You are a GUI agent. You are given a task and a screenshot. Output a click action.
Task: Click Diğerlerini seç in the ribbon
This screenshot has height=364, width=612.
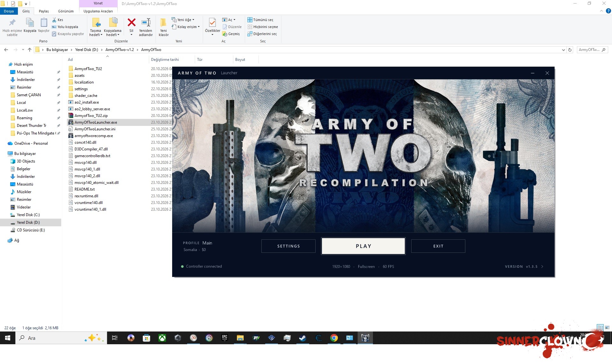pyautogui.click(x=262, y=34)
